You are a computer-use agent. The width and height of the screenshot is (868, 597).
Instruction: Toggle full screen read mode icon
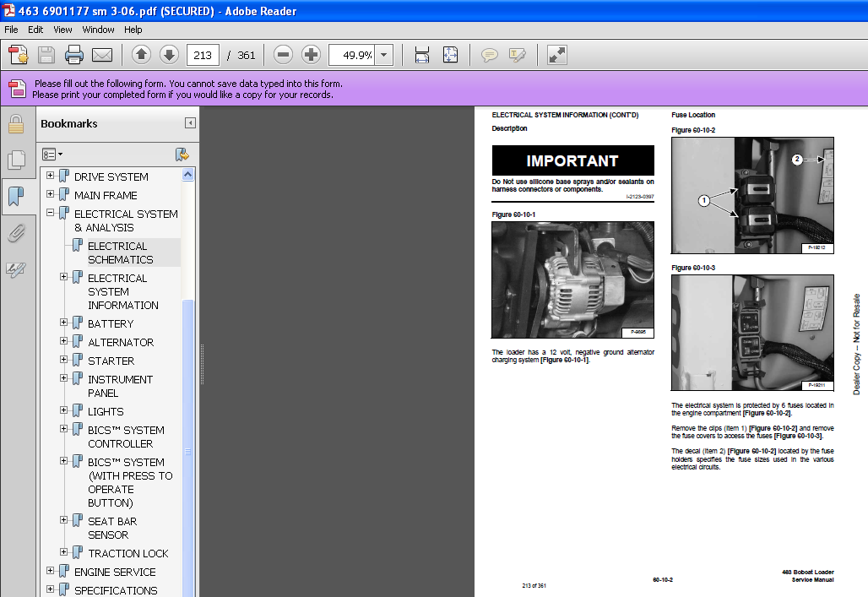pyautogui.click(x=557, y=55)
